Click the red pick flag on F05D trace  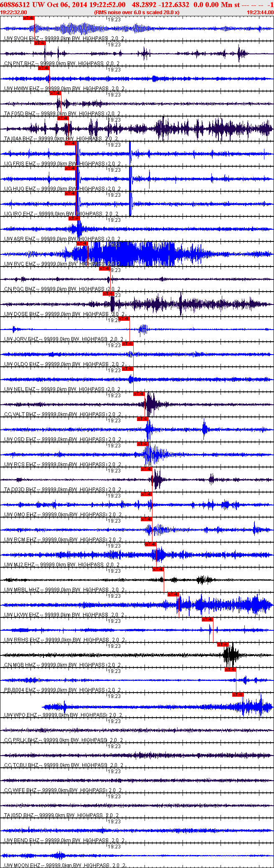click(55, 93)
